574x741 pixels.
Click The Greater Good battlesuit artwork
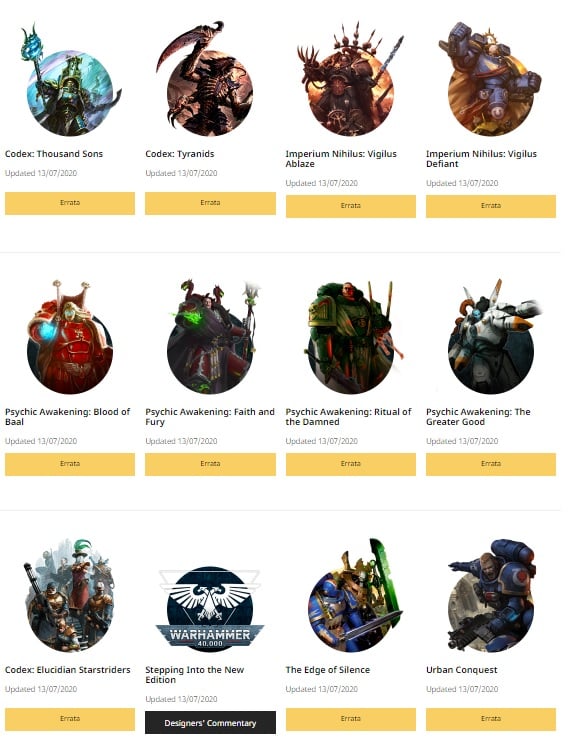[494, 337]
